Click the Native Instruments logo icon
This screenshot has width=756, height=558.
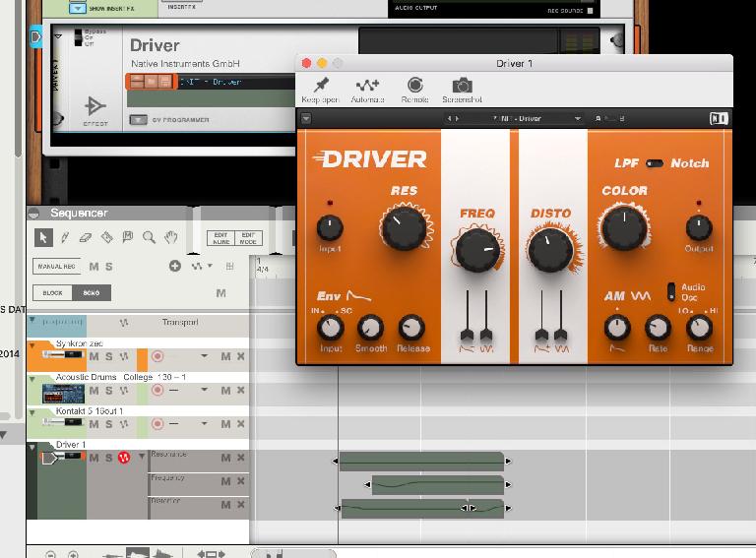tap(719, 118)
